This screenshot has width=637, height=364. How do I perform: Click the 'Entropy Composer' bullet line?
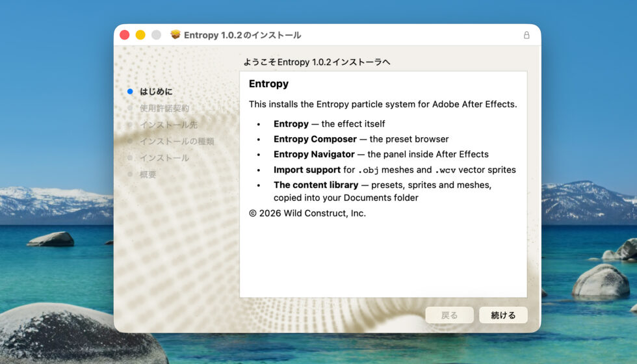point(361,139)
